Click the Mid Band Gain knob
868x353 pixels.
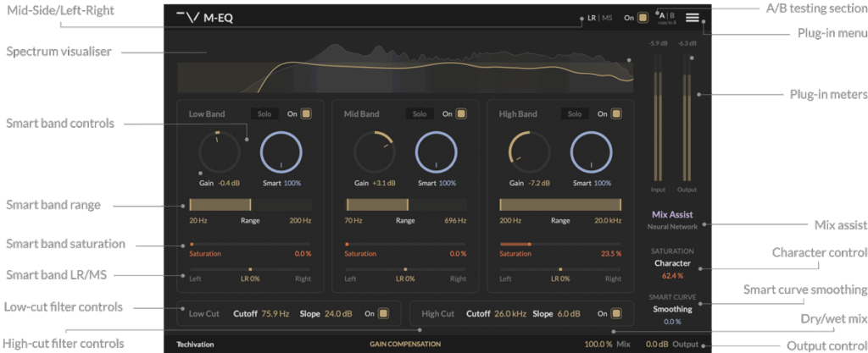point(375,152)
